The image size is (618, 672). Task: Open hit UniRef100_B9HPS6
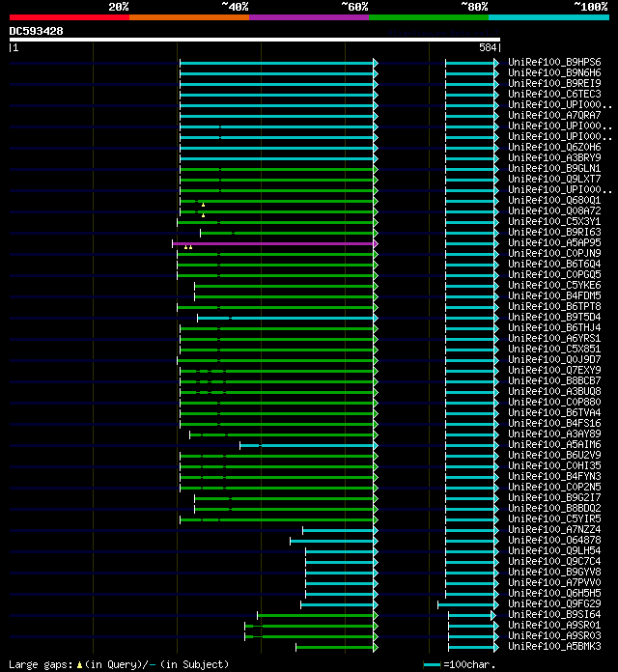point(554,62)
